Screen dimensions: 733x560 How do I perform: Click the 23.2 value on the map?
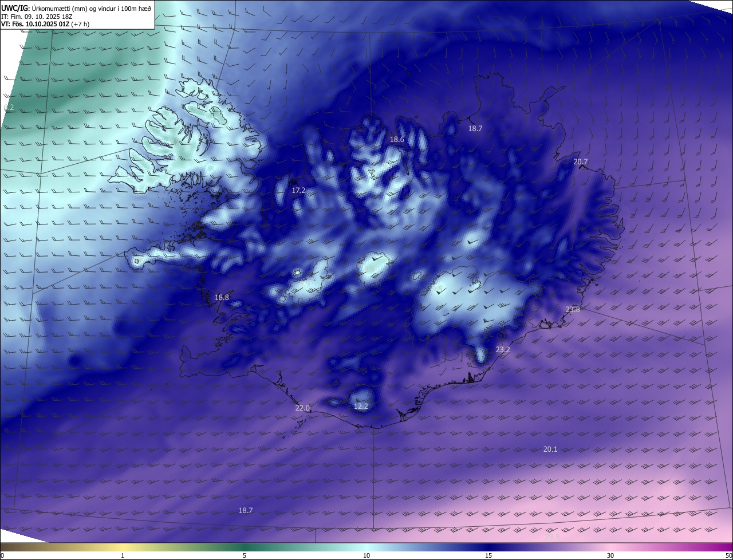(x=503, y=350)
